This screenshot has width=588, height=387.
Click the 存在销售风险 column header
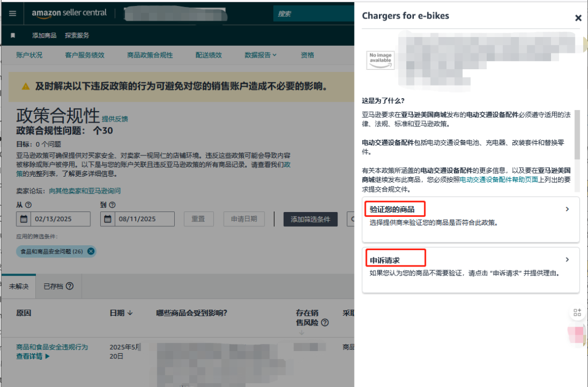pyautogui.click(x=307, y=318)
